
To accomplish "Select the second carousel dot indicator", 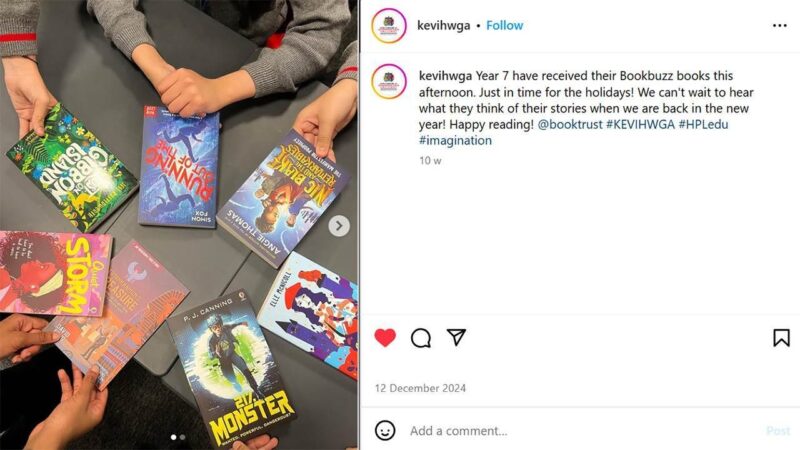I will click(183, 437).
